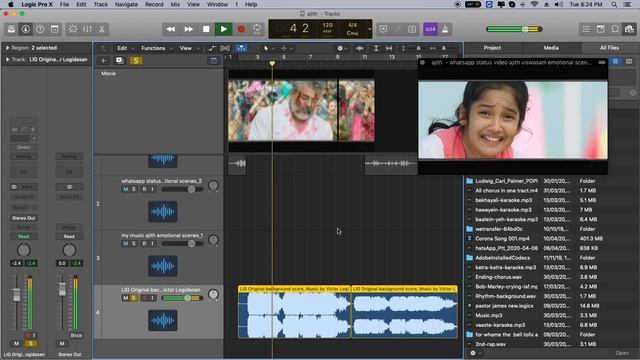Open the Note Pads icon
The height and width of the screenshot is (360, 640).
(x=600, y=29)
